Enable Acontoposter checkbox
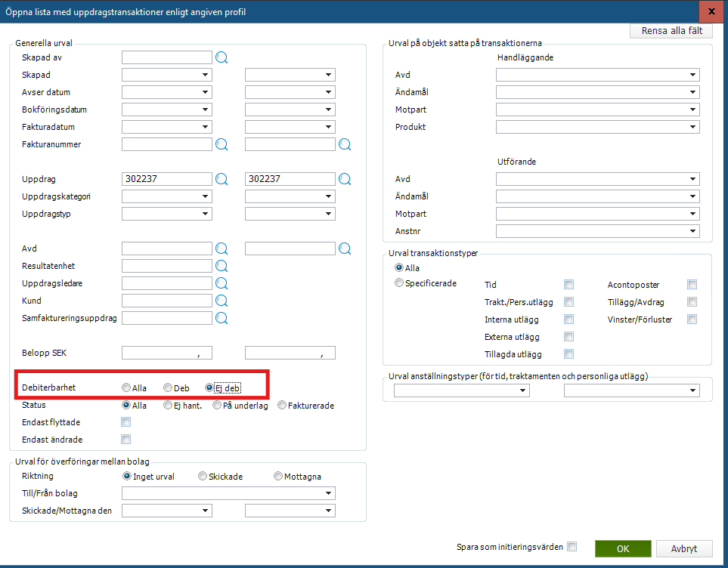This screenshot has height=568, width=728. pos(692,285)
